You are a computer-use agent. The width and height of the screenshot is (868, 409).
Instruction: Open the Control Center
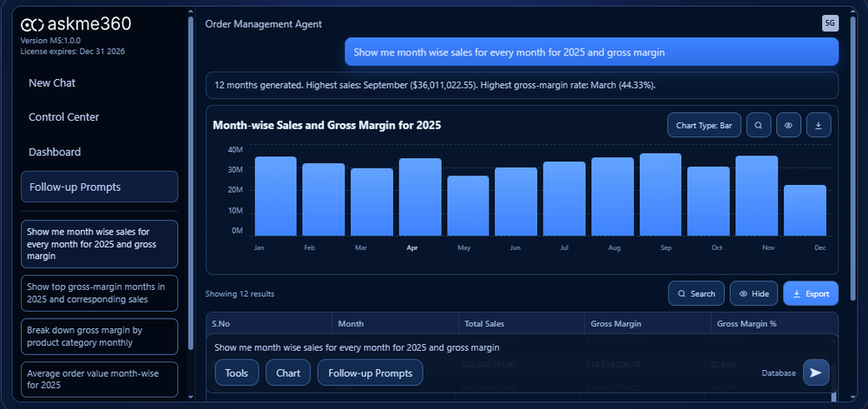pyautogui.click(x=63, y=117)
